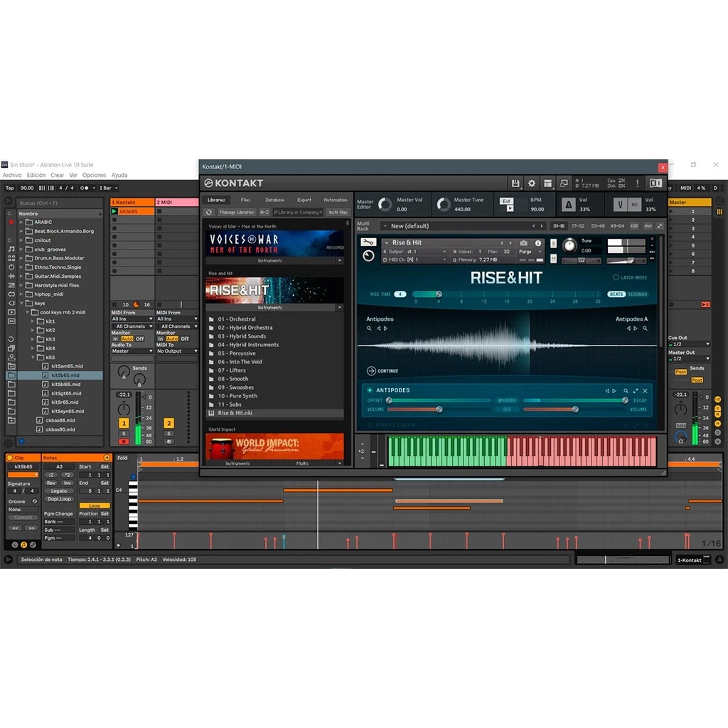Open the Opciones menu
Image resolution: width=728 pixels, height=728 pixels.
pyautogui.click(x=94, y=175)
